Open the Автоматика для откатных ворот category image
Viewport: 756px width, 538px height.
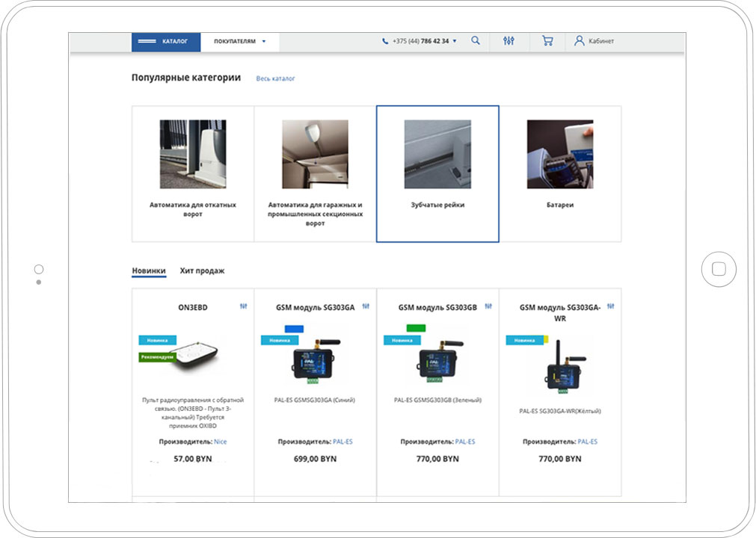tap(193, 154)
